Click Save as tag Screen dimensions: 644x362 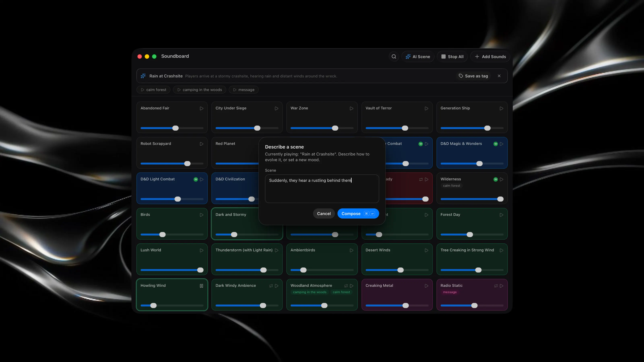pos(473,76)
